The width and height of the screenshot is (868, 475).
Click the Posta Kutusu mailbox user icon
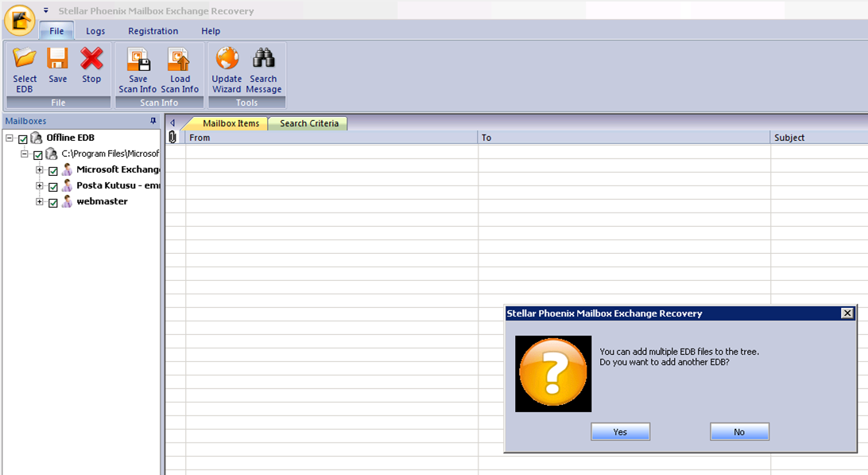click(x=67, y=185)
